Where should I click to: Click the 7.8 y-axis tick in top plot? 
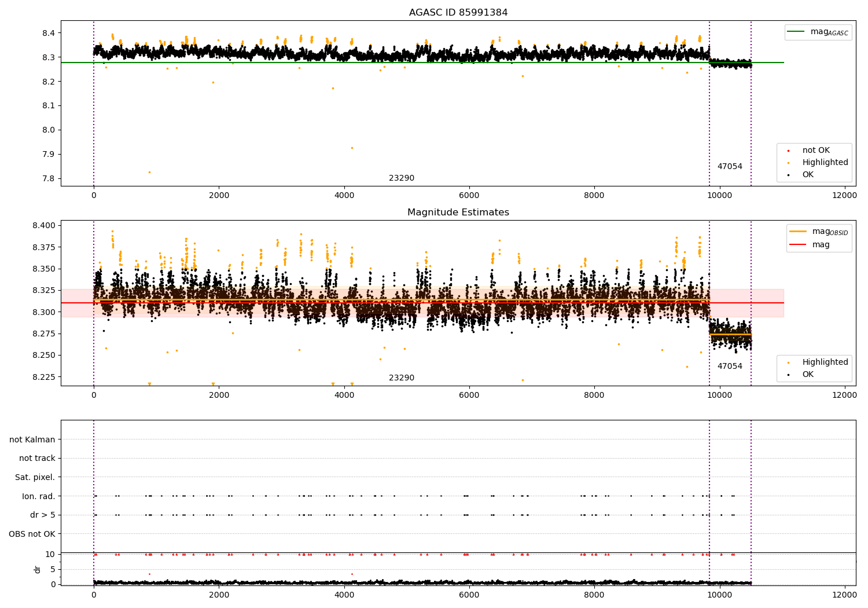coord(49,178)
